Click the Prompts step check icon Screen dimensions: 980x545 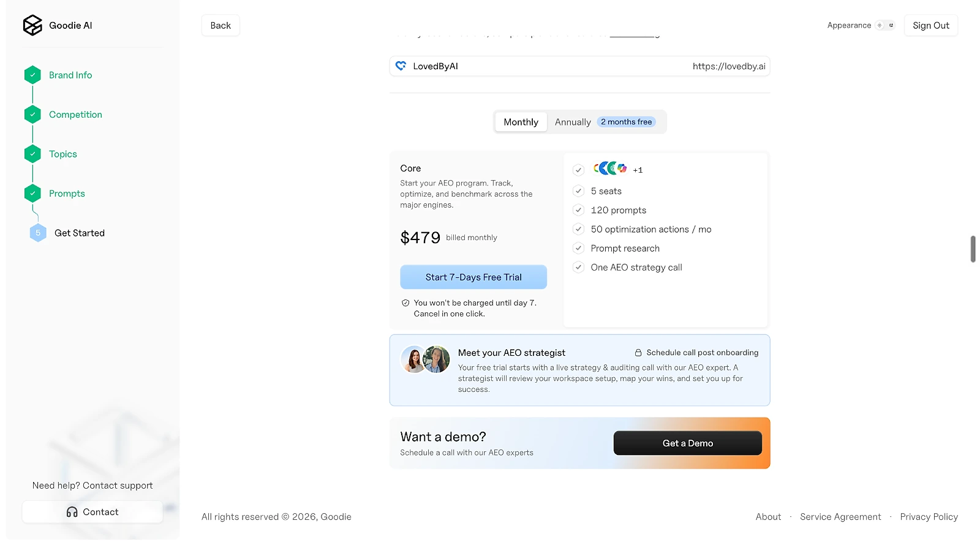pyautogui.click(x=32, y=194)
